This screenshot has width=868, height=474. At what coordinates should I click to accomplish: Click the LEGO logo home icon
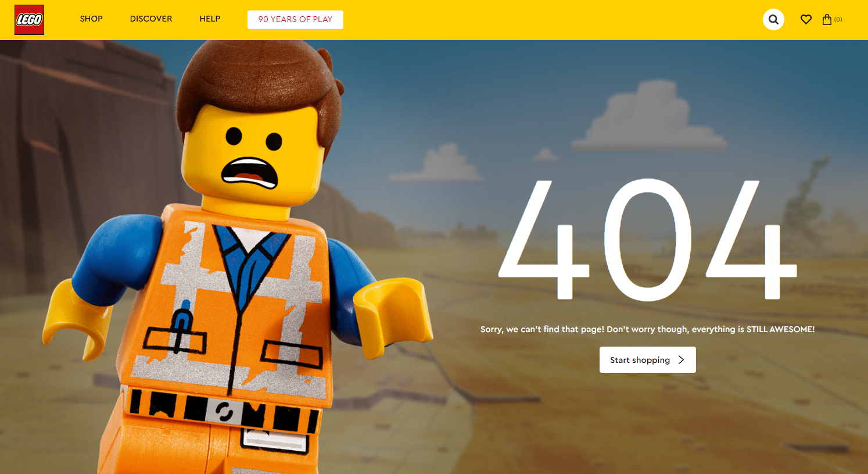click(x=30, y=20)
